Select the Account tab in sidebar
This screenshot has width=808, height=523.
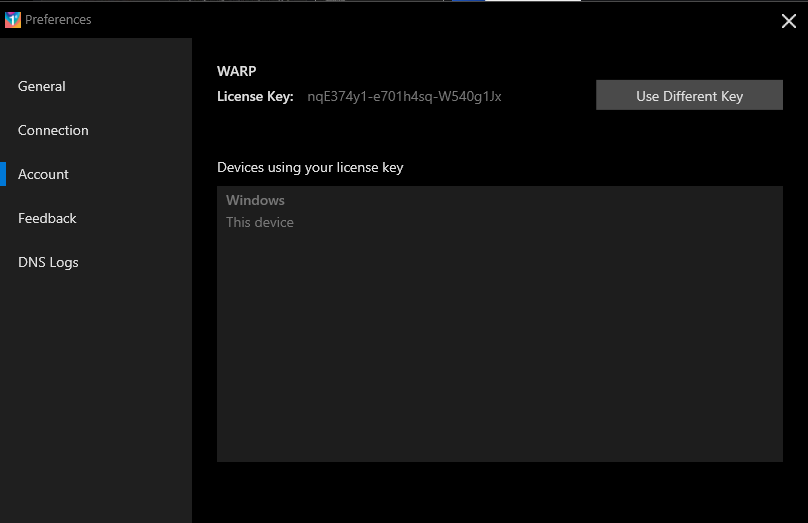[x=44, y=175]
